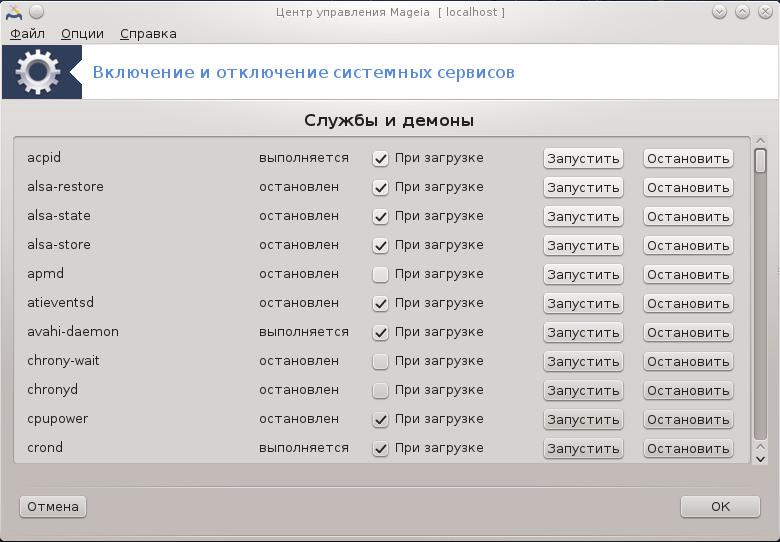Minimize window with titlebar down-chevron button

point(719,12)
